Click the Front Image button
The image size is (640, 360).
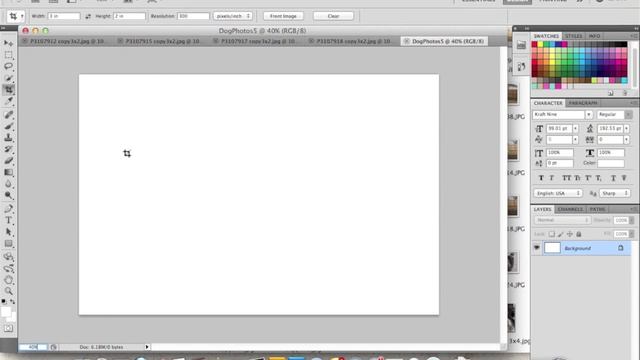(x=283, y=16)
